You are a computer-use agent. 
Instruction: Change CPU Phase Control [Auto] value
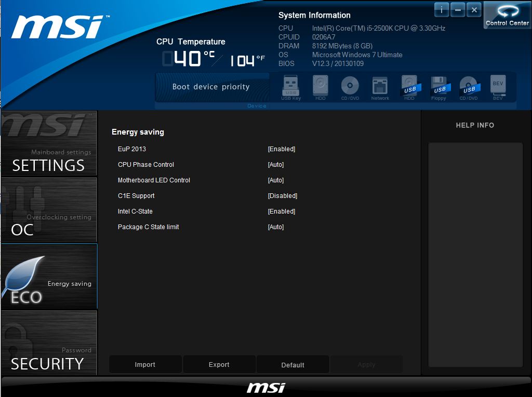(275, 165)
